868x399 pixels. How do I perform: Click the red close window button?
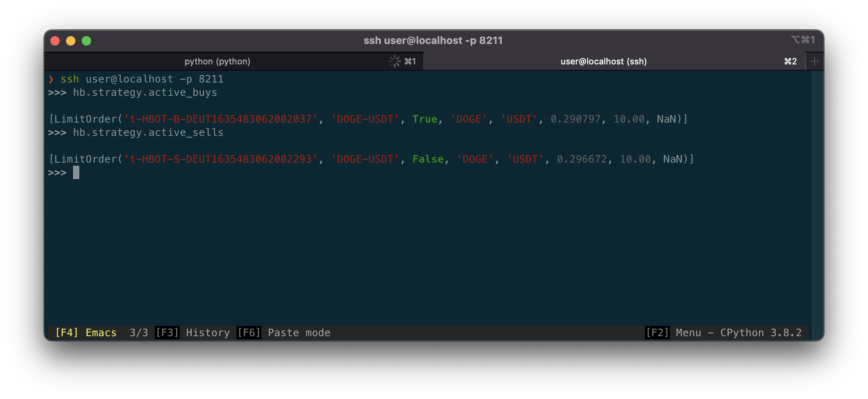[55, 41]
